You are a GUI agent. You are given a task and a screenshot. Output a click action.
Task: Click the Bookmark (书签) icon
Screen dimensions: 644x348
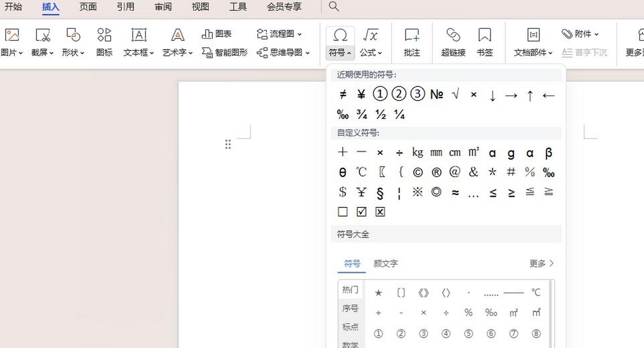click(484, 35)
